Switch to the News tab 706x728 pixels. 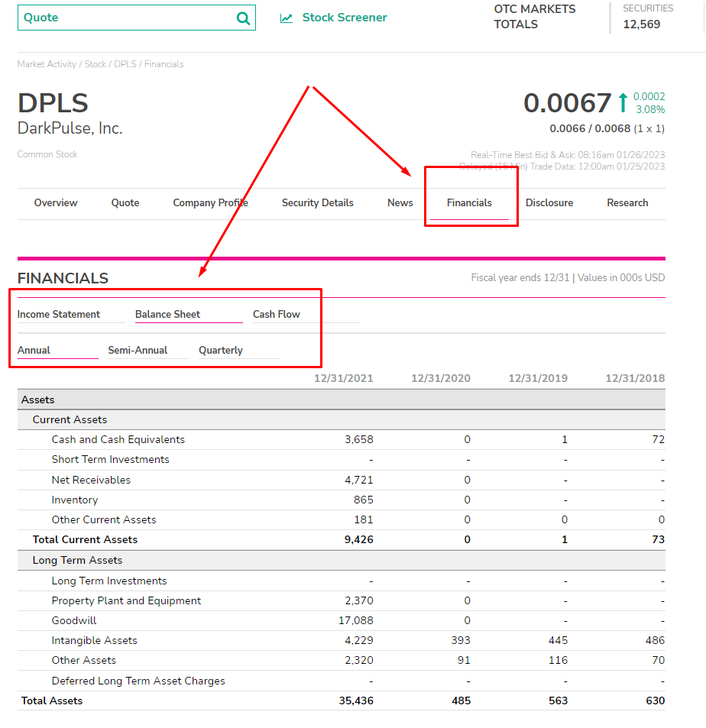click(400, 203)
